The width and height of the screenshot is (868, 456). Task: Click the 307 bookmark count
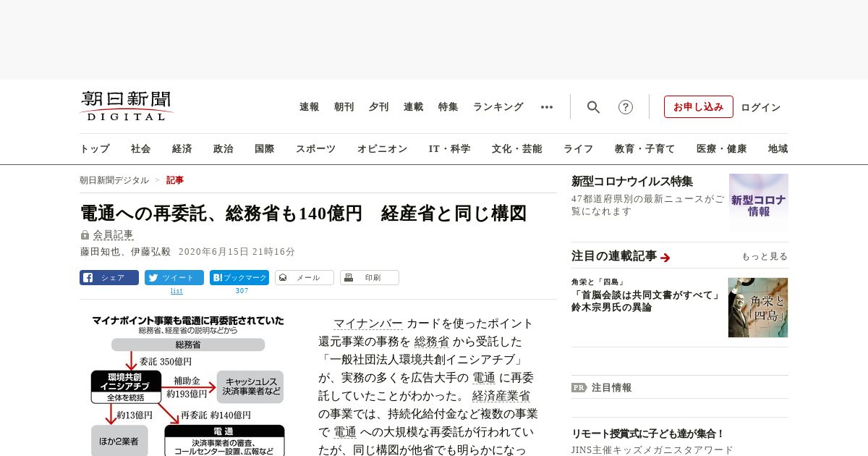tap(242, 291)
